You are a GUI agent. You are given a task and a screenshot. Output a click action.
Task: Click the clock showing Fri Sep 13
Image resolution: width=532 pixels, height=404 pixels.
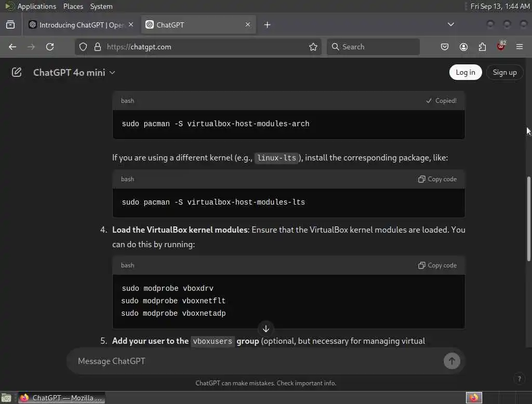click(500, 6)
